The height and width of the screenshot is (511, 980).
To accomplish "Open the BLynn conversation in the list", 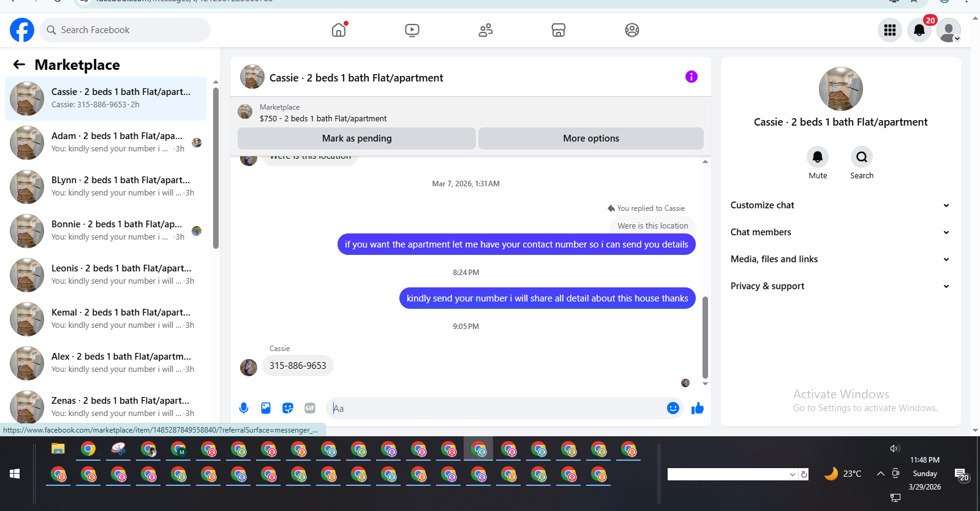I will (105, 187).
